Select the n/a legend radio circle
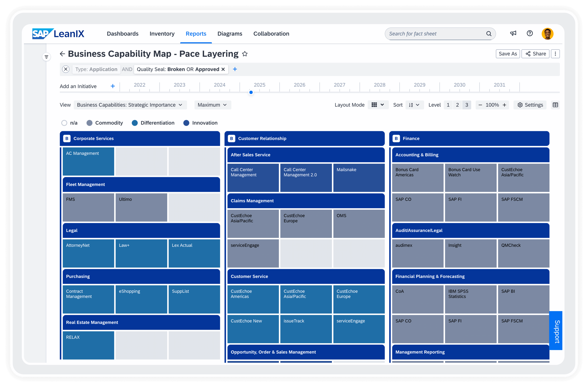Viewport: 588px width, 387px height. 64,123
